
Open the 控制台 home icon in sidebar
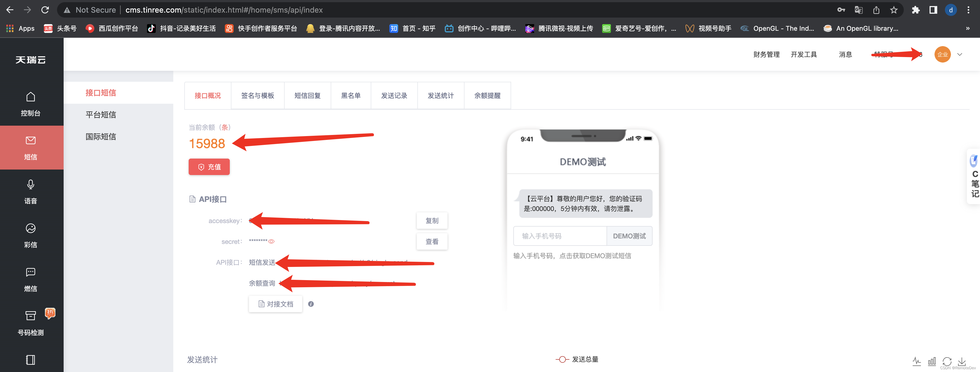pyautogui.click(x=30, y=97)
